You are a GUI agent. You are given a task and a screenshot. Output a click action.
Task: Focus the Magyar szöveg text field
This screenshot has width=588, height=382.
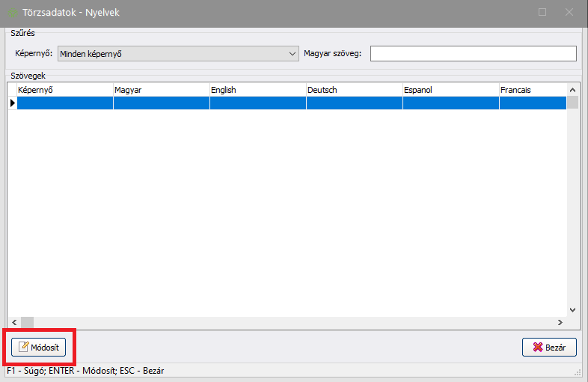point(473,54)
